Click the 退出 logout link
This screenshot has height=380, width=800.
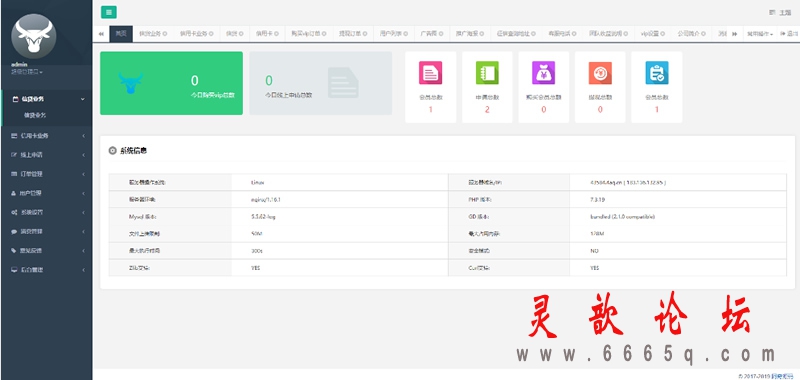coord(789,34)
